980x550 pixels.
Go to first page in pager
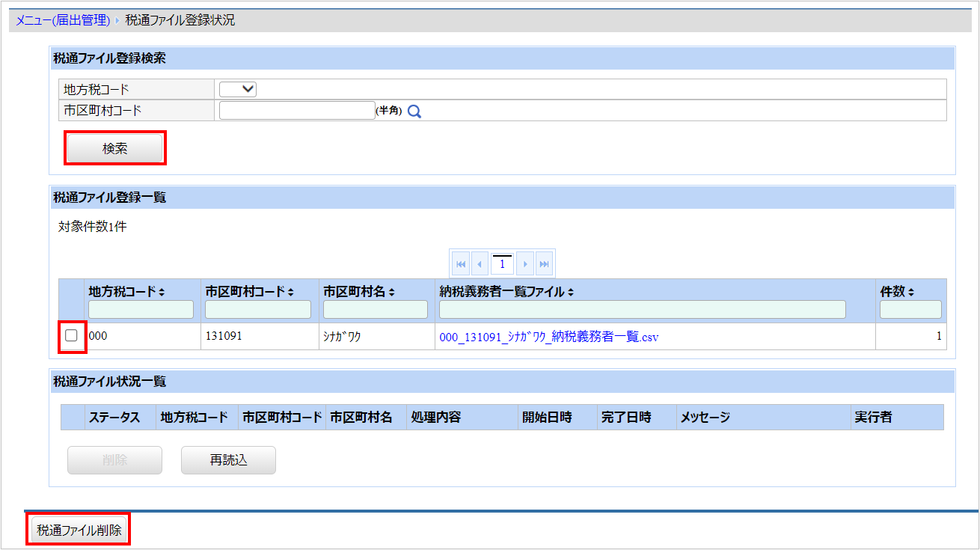[x=461, y=264]
